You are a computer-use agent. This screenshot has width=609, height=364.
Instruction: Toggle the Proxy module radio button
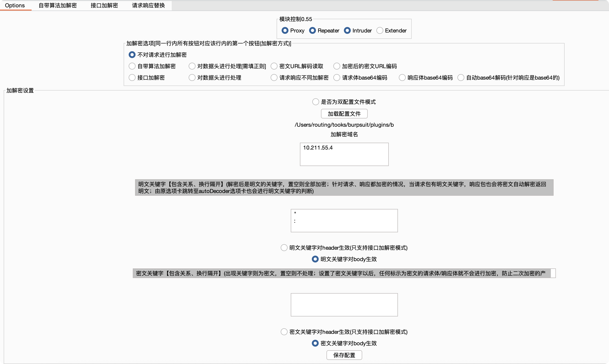[x=285, y=30]
